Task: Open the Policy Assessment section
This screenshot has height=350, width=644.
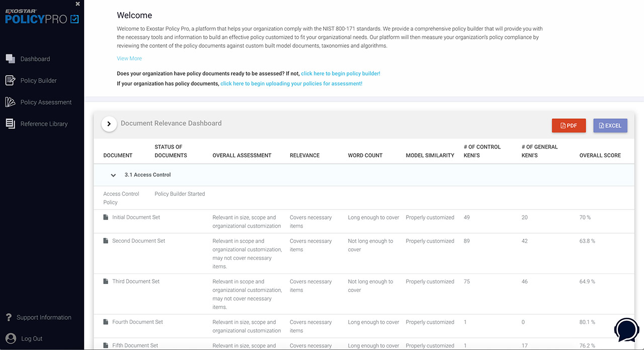Action: (x=46, y=102)
